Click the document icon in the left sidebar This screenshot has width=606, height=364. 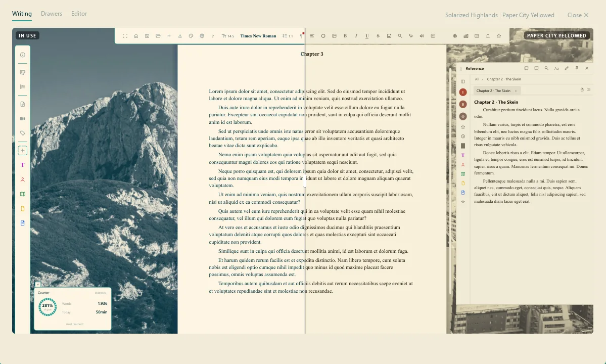click(x=22, y=104)
